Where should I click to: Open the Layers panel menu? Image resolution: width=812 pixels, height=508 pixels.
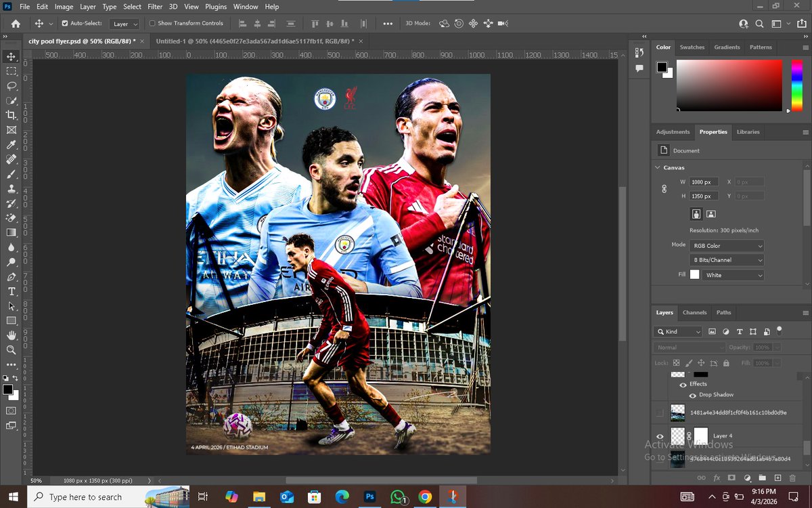pos(805,313)
